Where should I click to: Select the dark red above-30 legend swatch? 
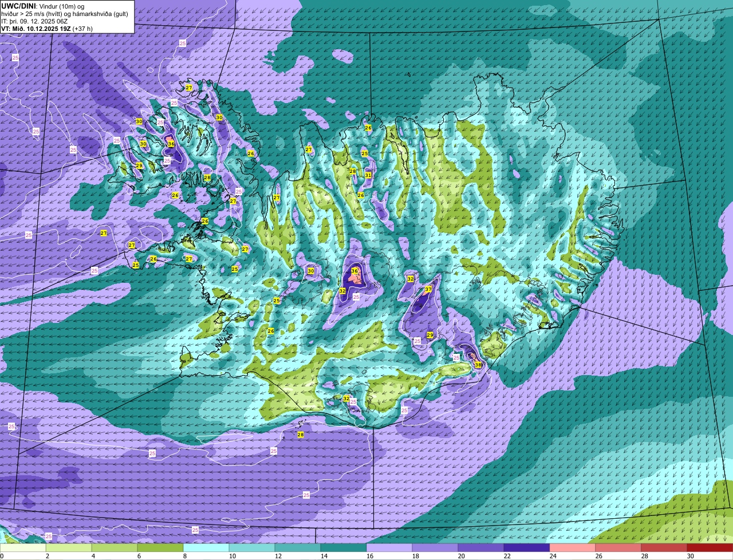tap(710, 547)
